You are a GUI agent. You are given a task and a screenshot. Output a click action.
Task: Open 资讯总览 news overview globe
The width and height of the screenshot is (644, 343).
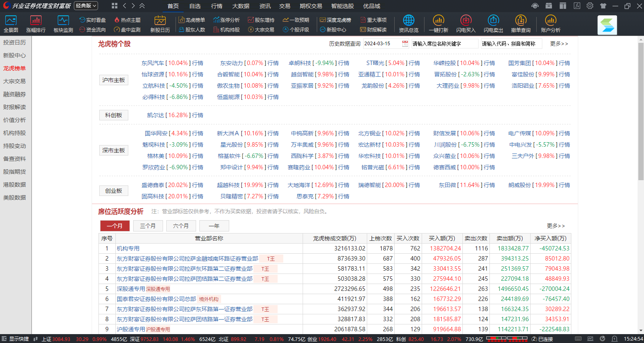(x=408, y=24)
